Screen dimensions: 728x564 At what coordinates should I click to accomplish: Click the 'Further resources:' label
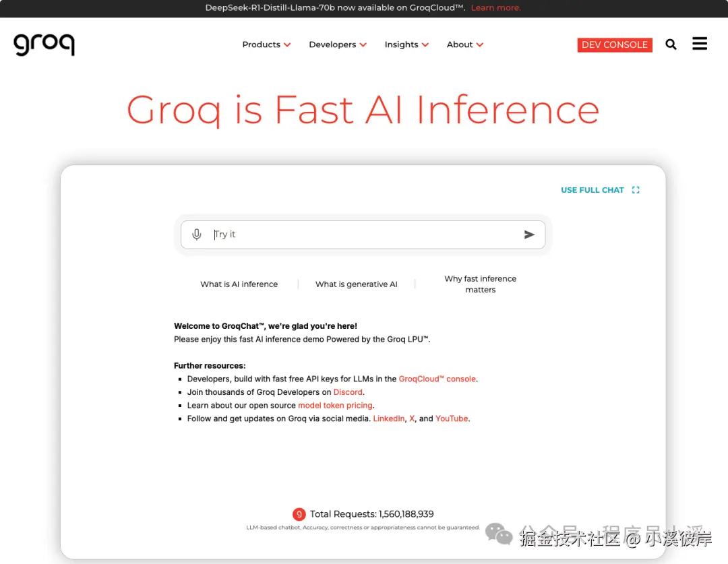point(210,366)
